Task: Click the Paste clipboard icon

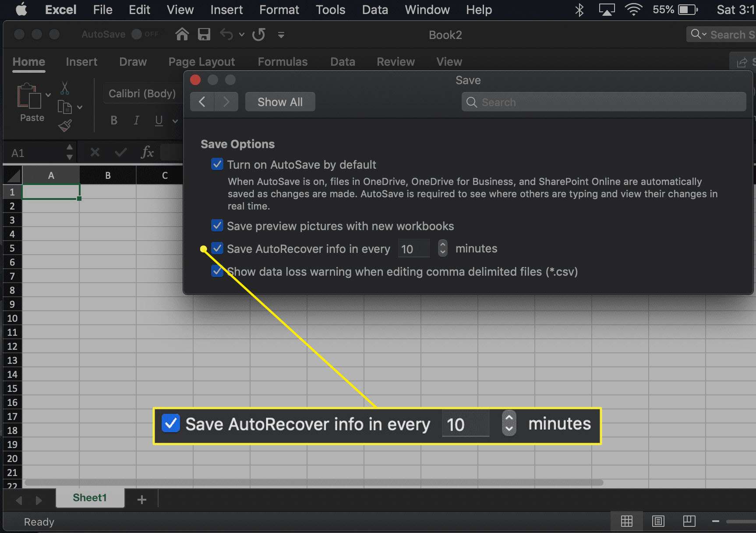Action: tap(29, 96)
